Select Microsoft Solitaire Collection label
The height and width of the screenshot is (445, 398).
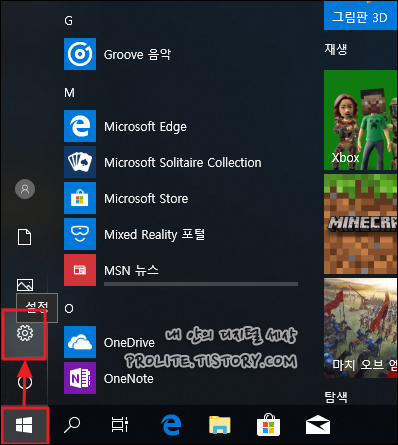click(x=183, y=163)
